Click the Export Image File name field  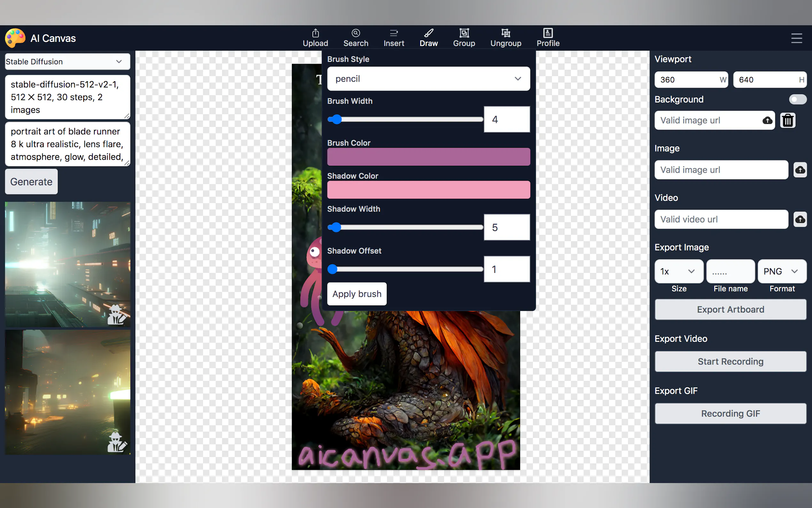pos(730,271)
